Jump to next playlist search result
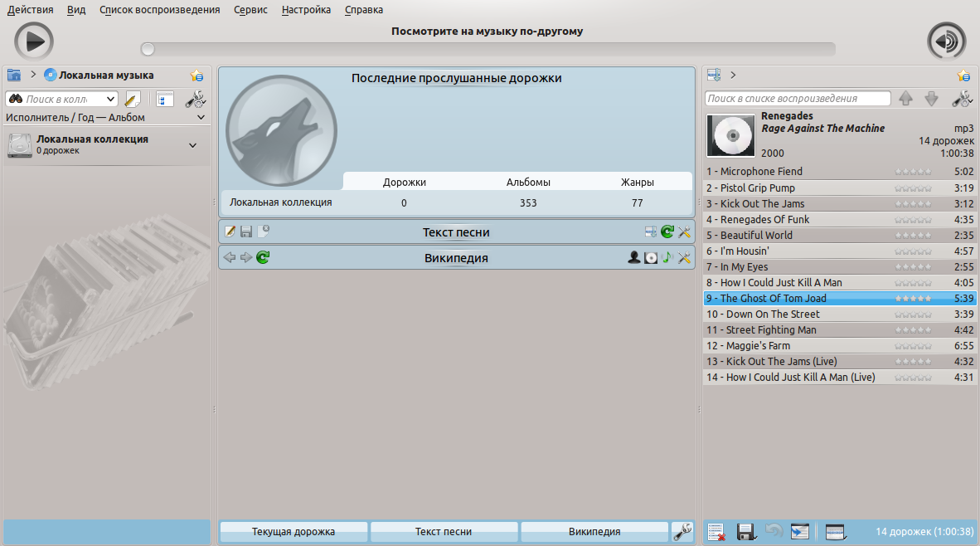 point(931,98)
